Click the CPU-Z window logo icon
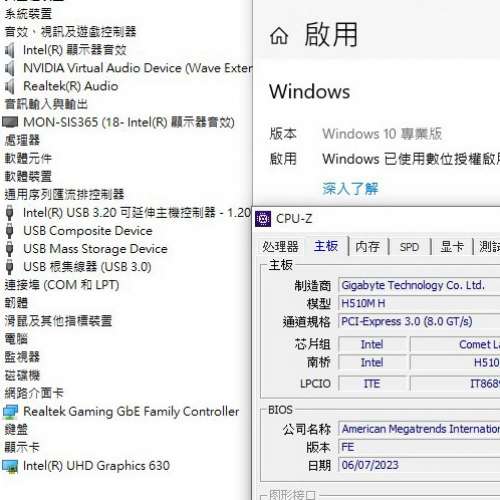 coord(263,219)
